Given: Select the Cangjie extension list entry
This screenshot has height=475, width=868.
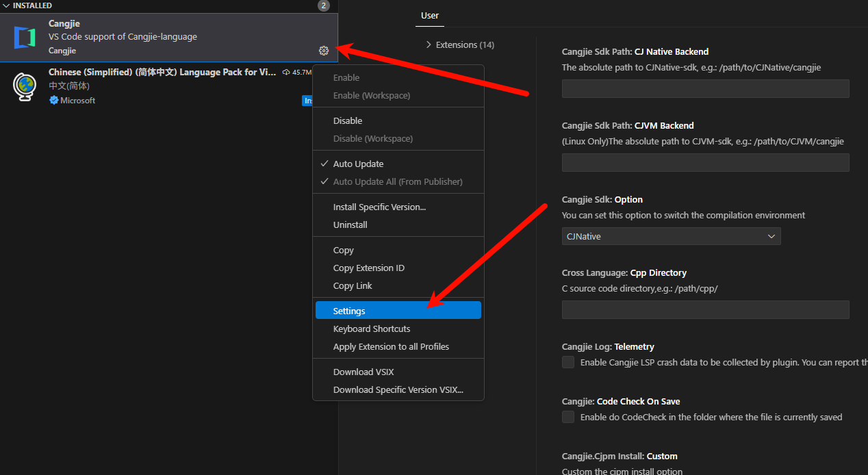Looking at the screenshot, I should [169, 38].
